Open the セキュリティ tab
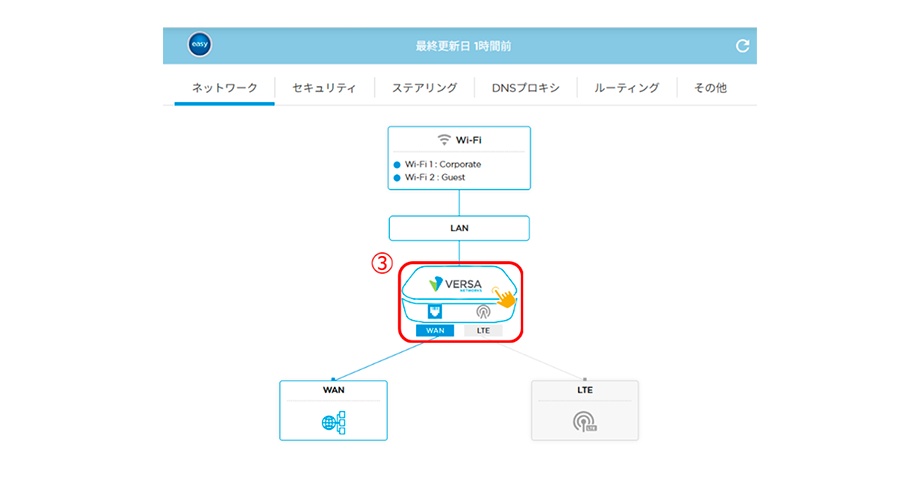920x490 pixels. pyautogui.click(x=324, y=88)
